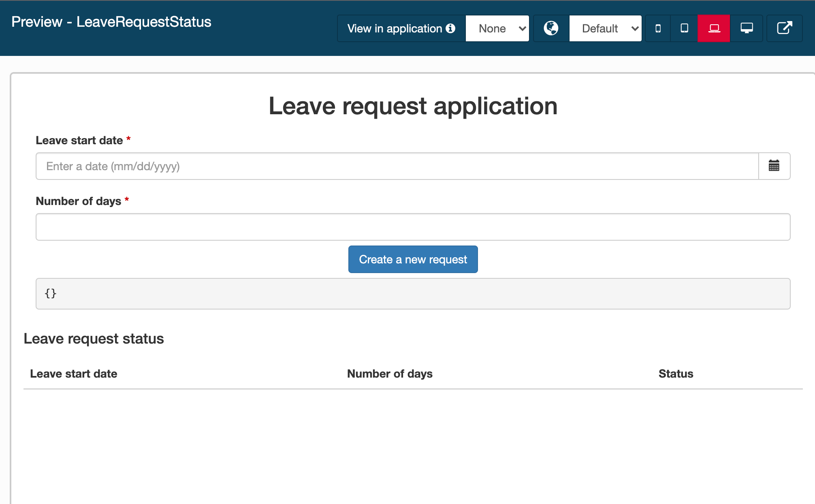Click the globe/language icon
The image size is (815, 504).
(550, 28)
